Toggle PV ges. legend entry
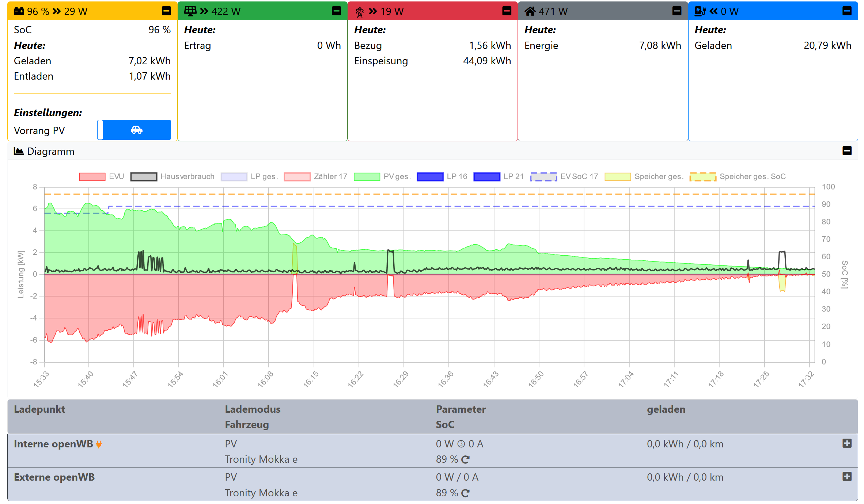864x504 pixels. [x=367, y=177]
